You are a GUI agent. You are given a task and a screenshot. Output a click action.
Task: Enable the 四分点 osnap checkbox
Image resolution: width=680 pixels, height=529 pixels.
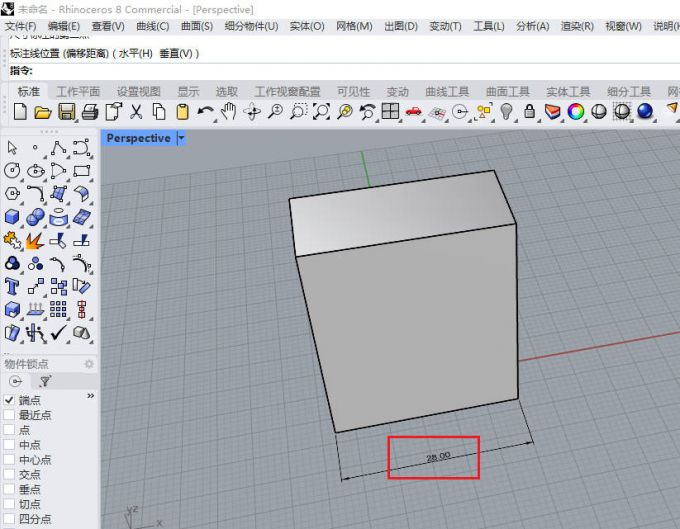pos(9,519)
